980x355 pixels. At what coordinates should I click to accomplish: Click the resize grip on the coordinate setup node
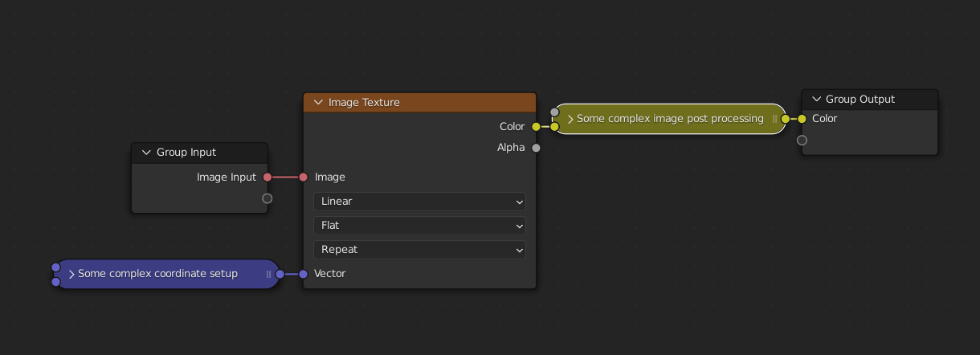click(x=268, y=274)
